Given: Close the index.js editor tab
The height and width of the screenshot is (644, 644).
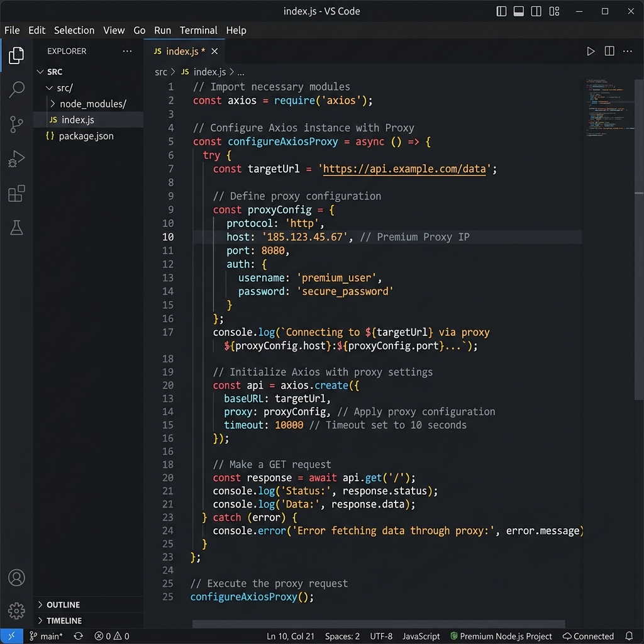Looking at the screenshot, I should coord(214,52).
